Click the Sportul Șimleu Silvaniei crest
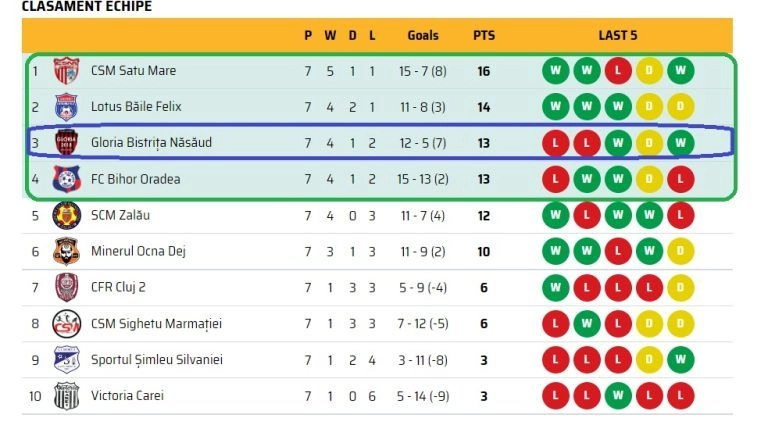The image size is (768, 436). pos(66,360)
